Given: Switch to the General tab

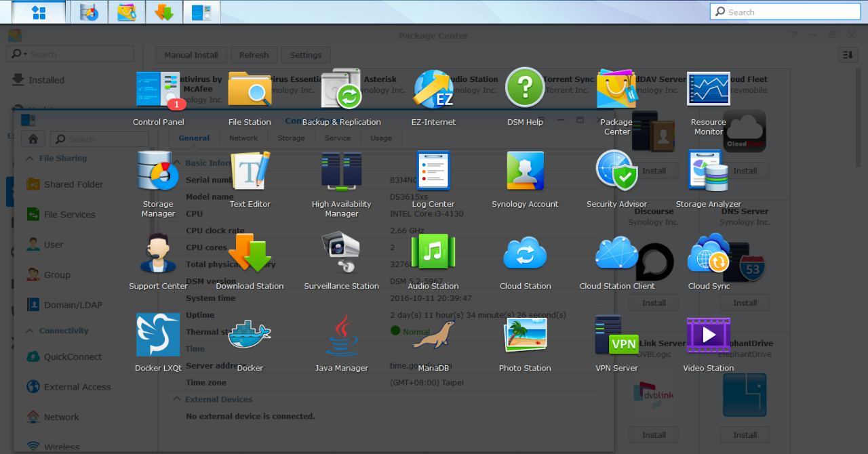Looking at the screenshot, I should coord(194,138).
